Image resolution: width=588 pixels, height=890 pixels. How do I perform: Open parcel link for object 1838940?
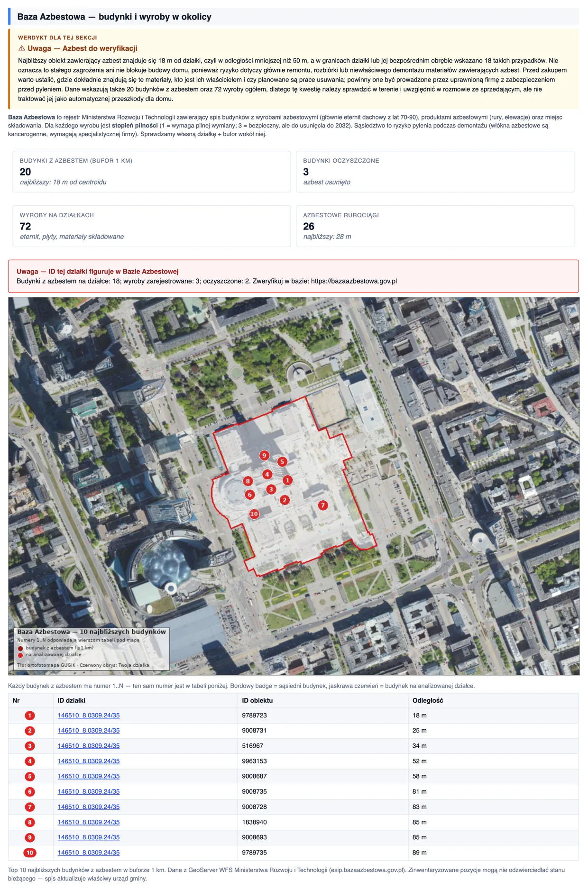(89, 822)
